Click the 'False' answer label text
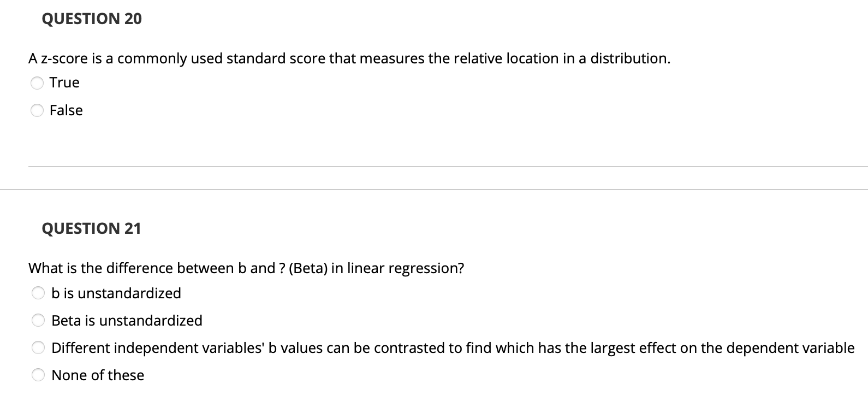 pos(66,110)
